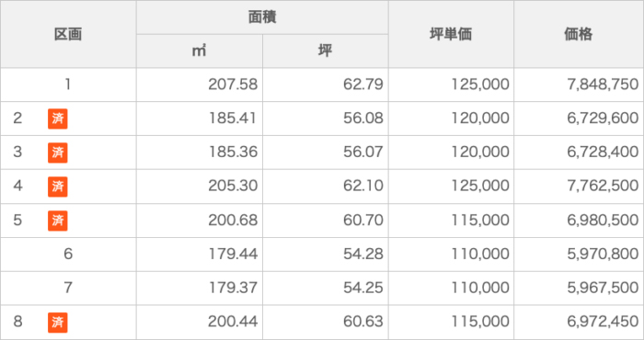Click the 済 sold badge for lot 8
This screenshot has width=644, height=340.
tap(57, 323)
